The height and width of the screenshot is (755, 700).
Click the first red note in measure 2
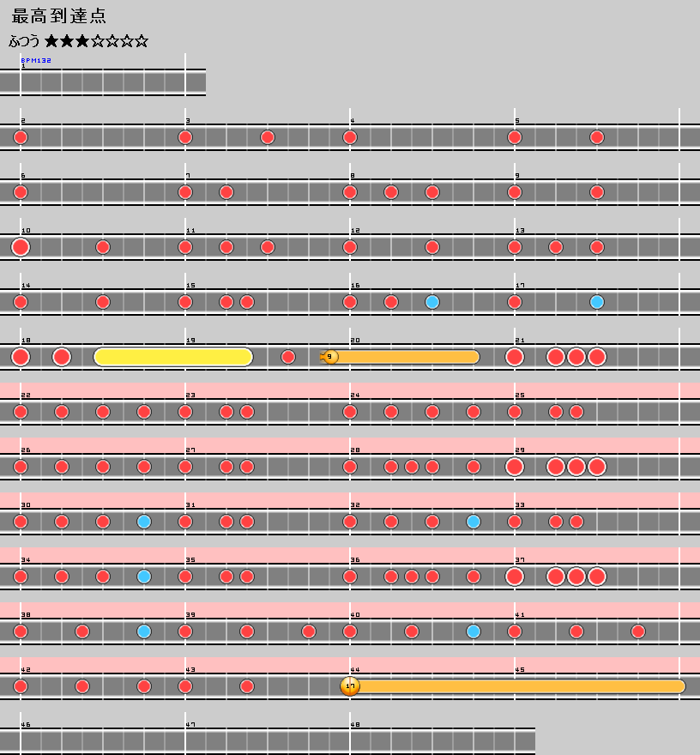[x=21, y=137]
